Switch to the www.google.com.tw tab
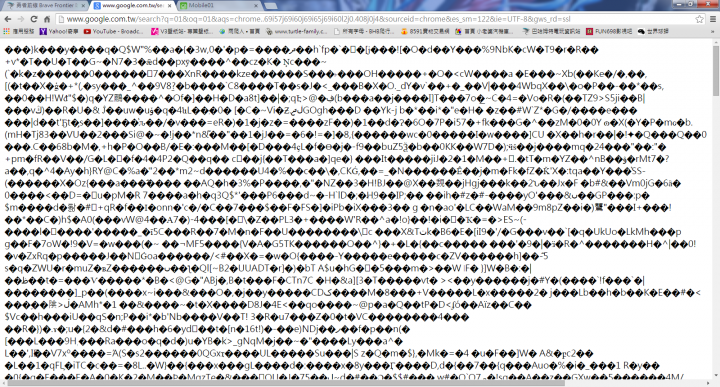Viewport: 720px width, 387px height. click(132, 6)
